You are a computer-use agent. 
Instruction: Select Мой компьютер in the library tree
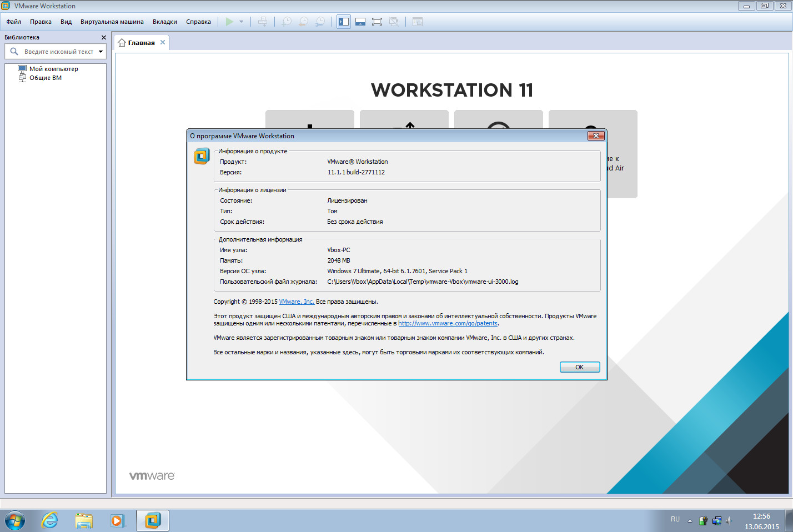[54, 69]
